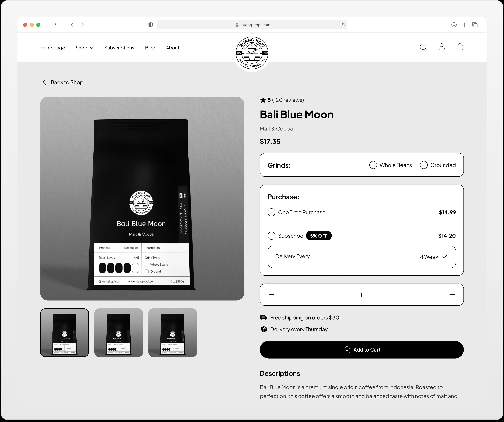Select the third product thumbnail
Image resolution: width=504 pixels, height=422 pixels.
coord(173,333)
